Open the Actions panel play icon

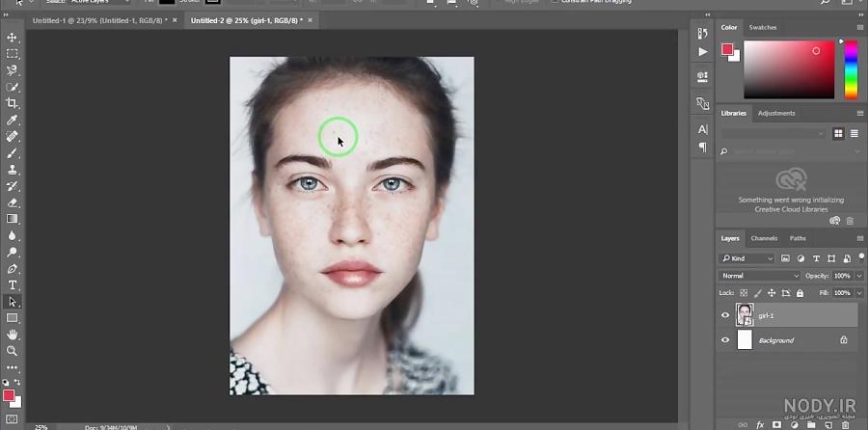pyautogui.click(x=702, y=51)
